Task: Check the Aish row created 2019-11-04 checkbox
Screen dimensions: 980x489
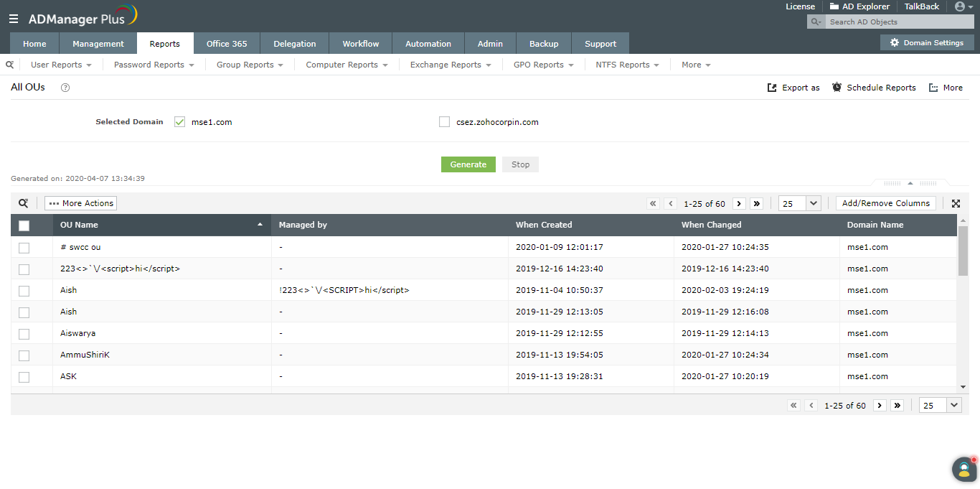Action: click(x=24, y=291)
